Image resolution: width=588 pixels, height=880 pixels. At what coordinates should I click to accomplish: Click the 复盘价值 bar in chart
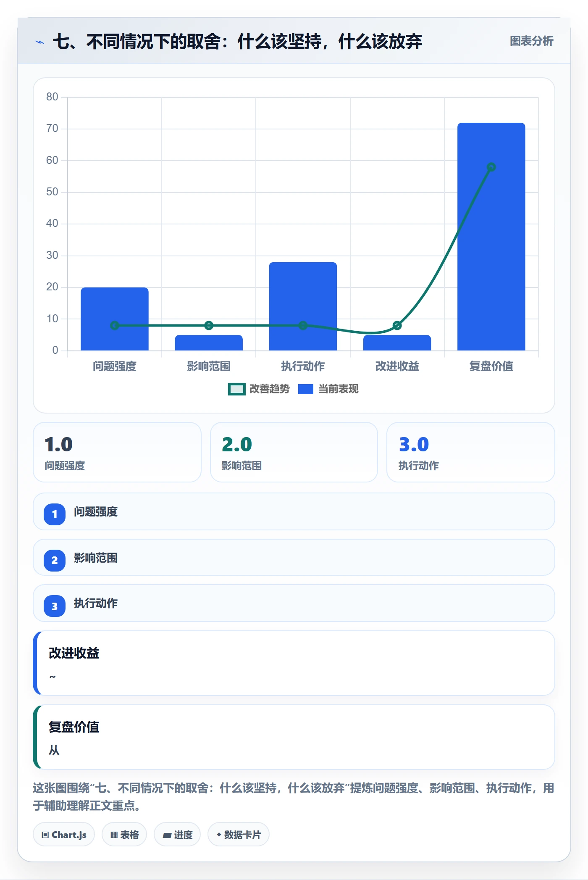[491, 237]
